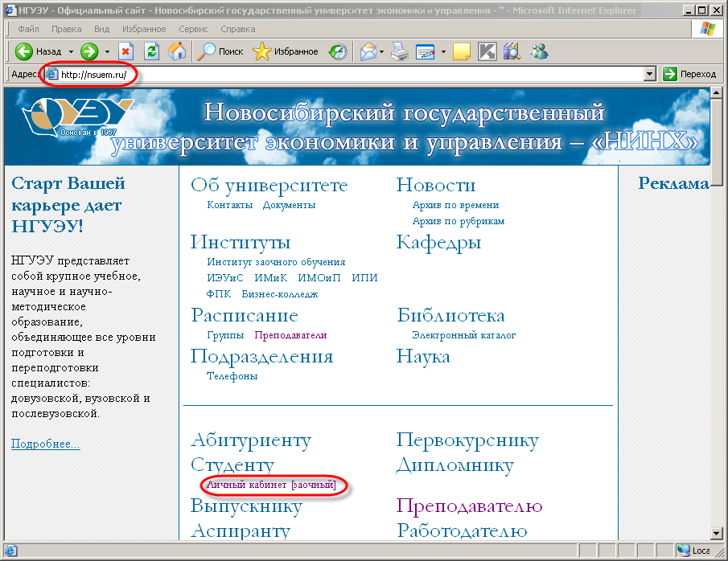Viewport: 728px width, 561px height.
Task: Click the internet zone globe icon
Action: pyautogui.click(x=683, y=551)
